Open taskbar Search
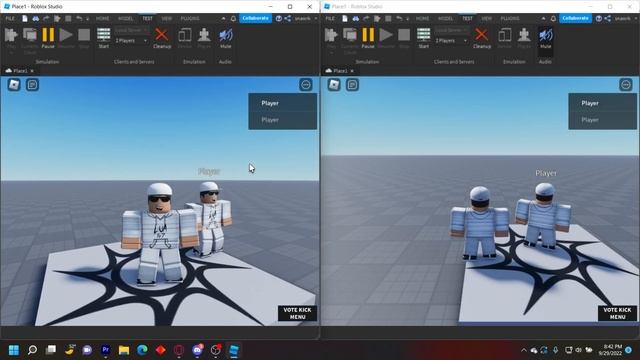The width and height of the screenshot is (640, 360). point(32,350)
